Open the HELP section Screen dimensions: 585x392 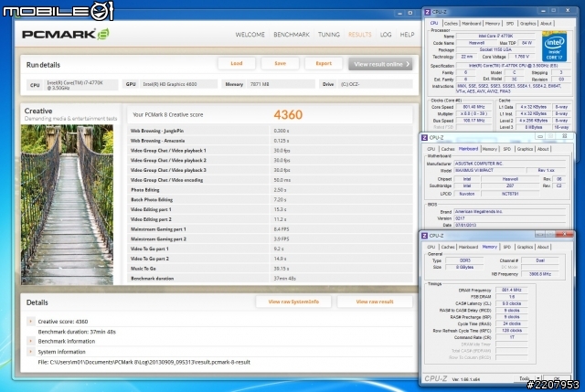point(407,35)
